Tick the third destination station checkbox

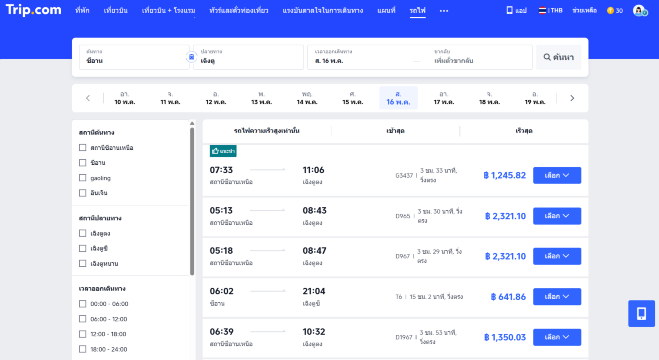(x=82, y=263)
